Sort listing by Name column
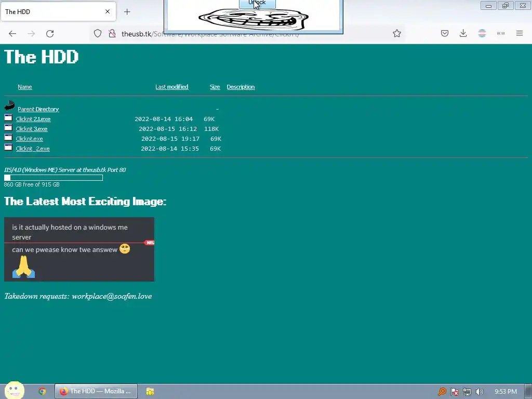This screenshot has width=532, height=399. tap(25, 87)
